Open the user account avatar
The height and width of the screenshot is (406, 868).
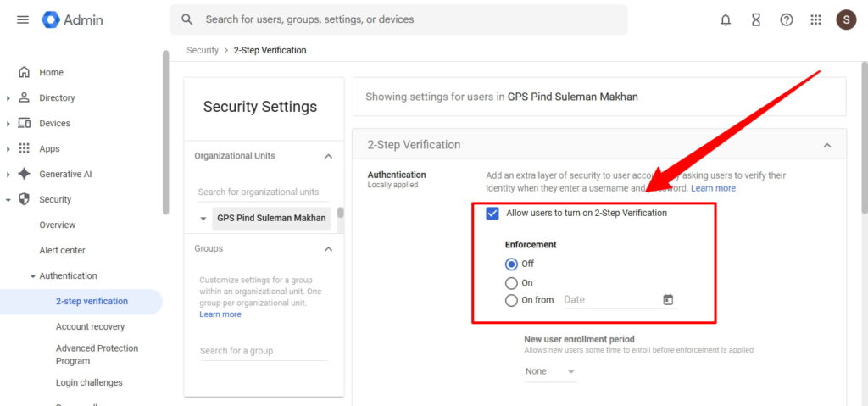pyautogui.click(x=846, y=19)
